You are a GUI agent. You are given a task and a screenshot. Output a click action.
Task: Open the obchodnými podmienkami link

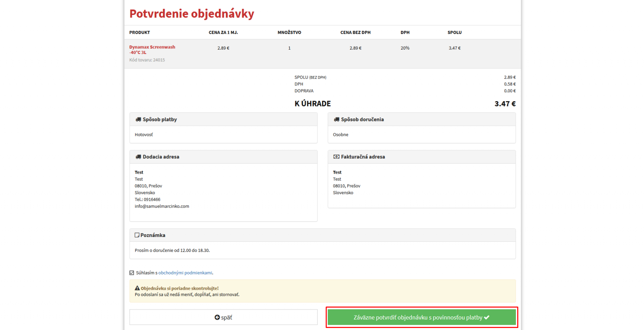tap(185, 273)
